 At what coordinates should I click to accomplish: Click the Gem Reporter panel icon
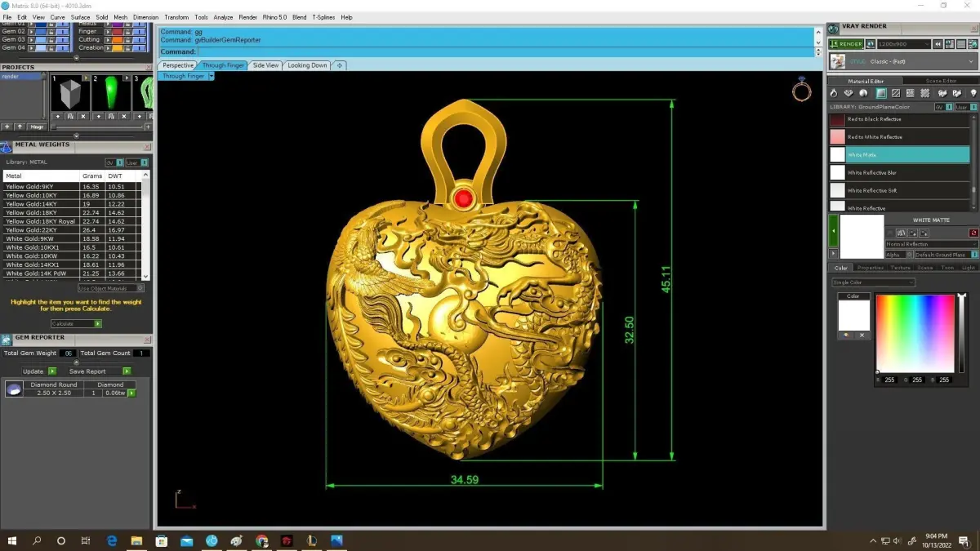tap(6, 339)
